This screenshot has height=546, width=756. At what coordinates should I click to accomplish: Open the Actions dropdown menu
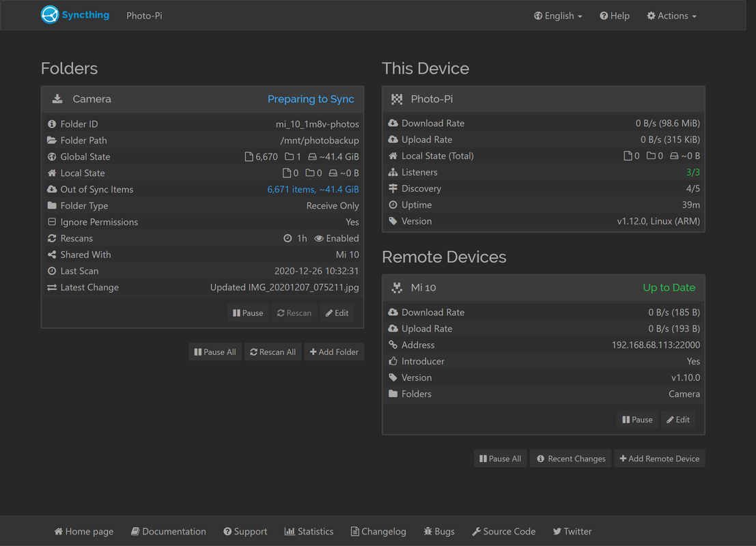click(x=671, y=16)
